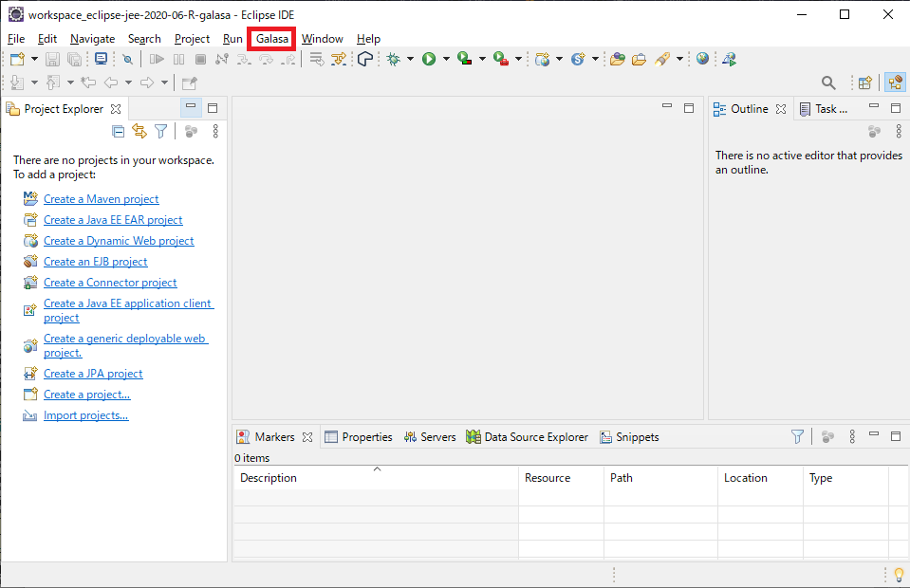
Task: Click the Run External Tools icon
Action: point(501,59)
